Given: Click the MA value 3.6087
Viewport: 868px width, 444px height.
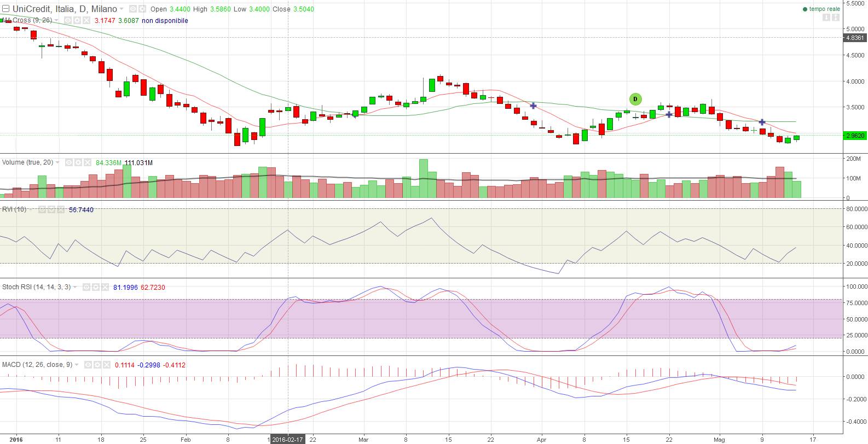Looking at the screenshot, I should coord(129,21).
